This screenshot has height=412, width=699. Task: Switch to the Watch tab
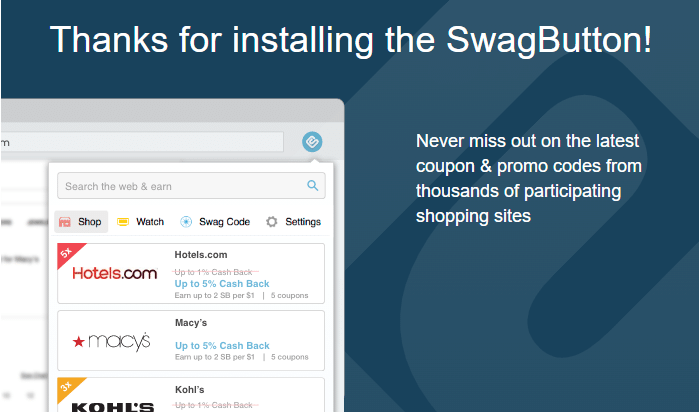click(140, 222)
